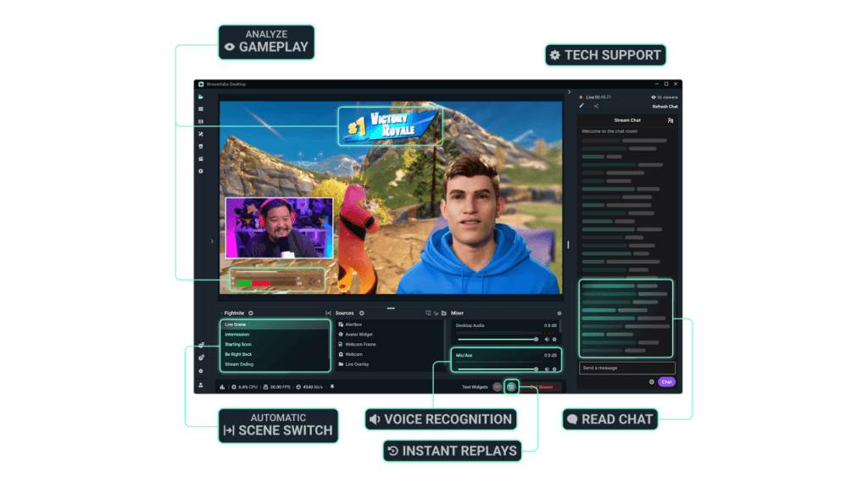Collapse the chat panel with top chevron
868x488 pixels.
point(569,92)
